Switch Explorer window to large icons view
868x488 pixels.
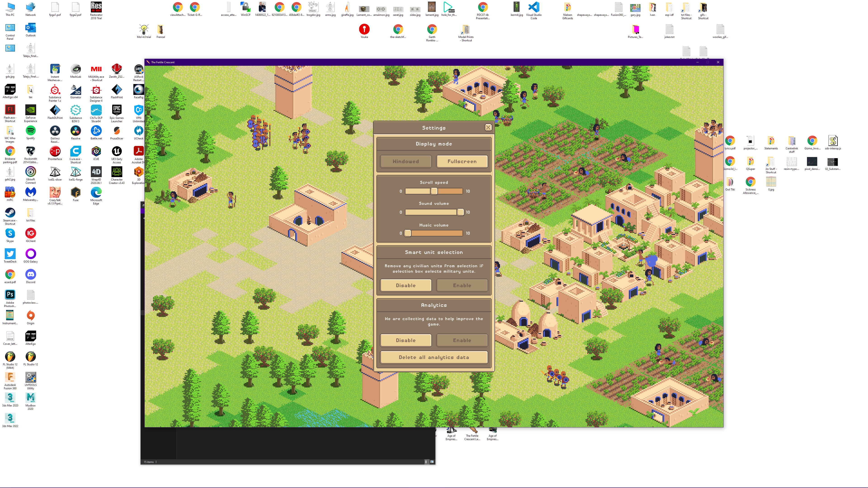[432, 462]
